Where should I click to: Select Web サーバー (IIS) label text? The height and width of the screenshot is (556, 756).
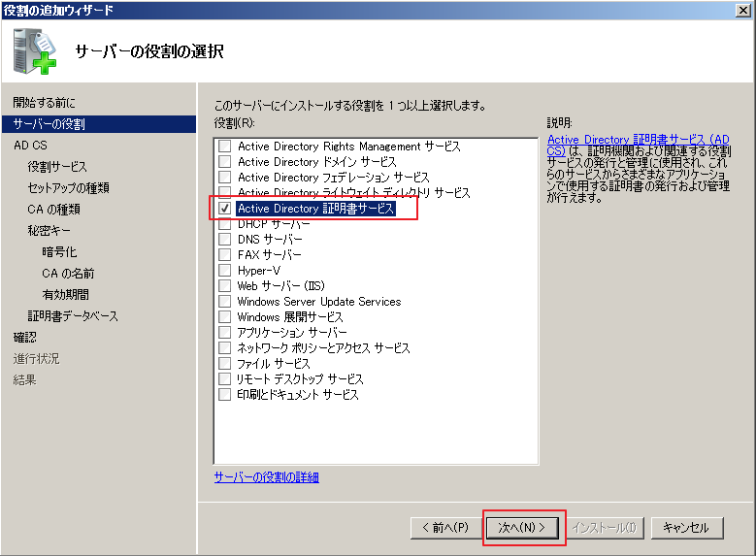[x=281, y=286]
